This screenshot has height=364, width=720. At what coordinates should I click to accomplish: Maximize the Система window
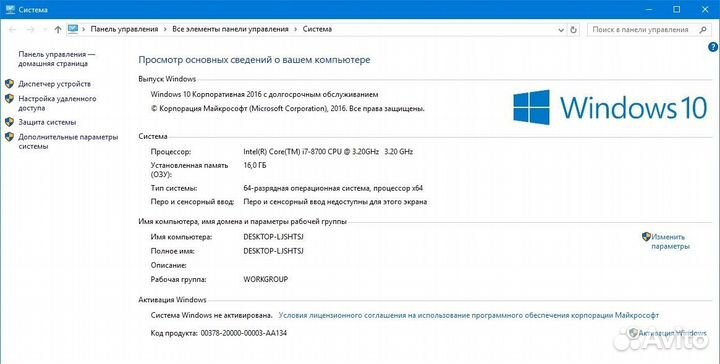(677, 9)
